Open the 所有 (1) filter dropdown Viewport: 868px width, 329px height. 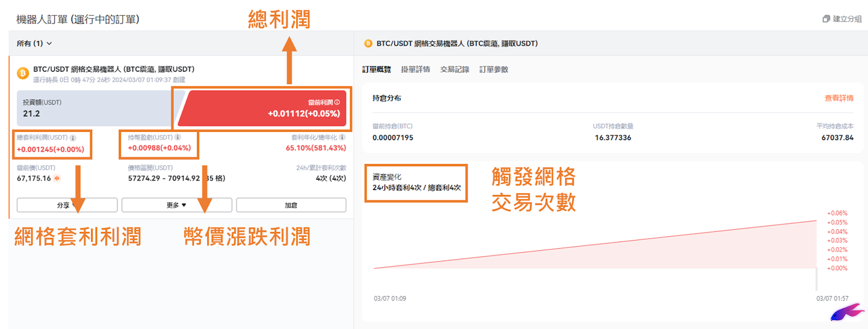tap(34, 43)
